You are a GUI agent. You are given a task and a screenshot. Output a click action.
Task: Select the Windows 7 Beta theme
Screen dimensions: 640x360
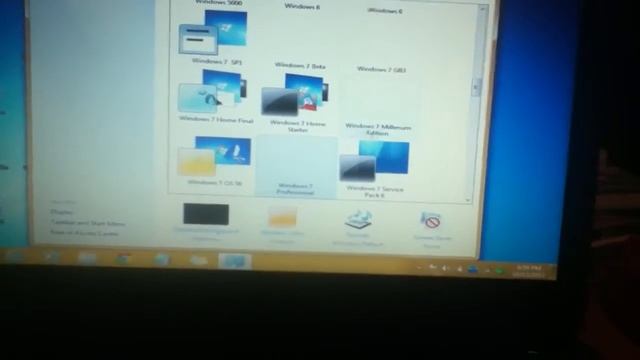[300, 65]
